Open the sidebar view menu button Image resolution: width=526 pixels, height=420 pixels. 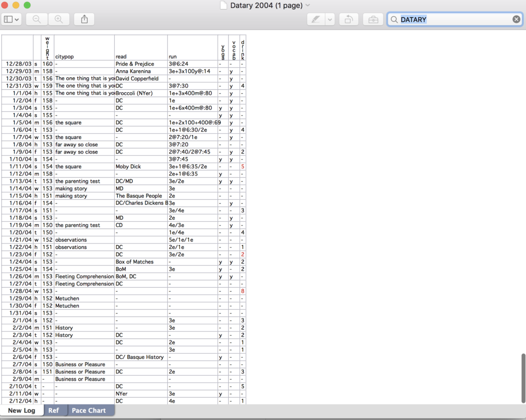point(11,19)
